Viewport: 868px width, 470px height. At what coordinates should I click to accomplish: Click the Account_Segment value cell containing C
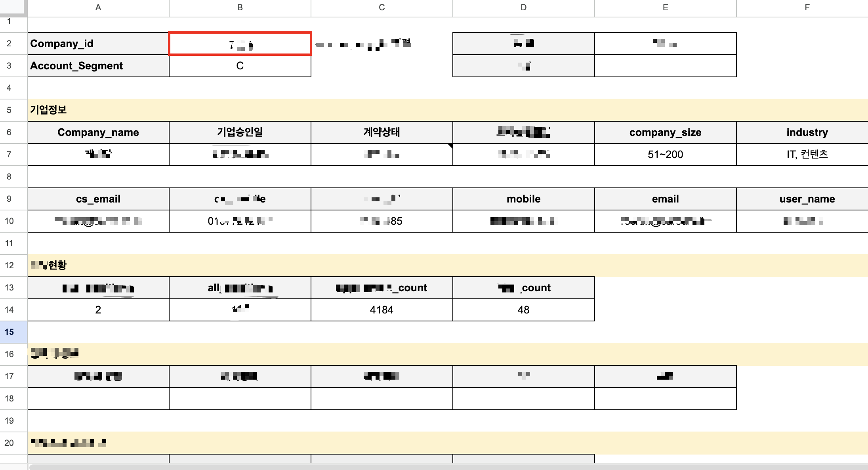click(x=240, y=66)
